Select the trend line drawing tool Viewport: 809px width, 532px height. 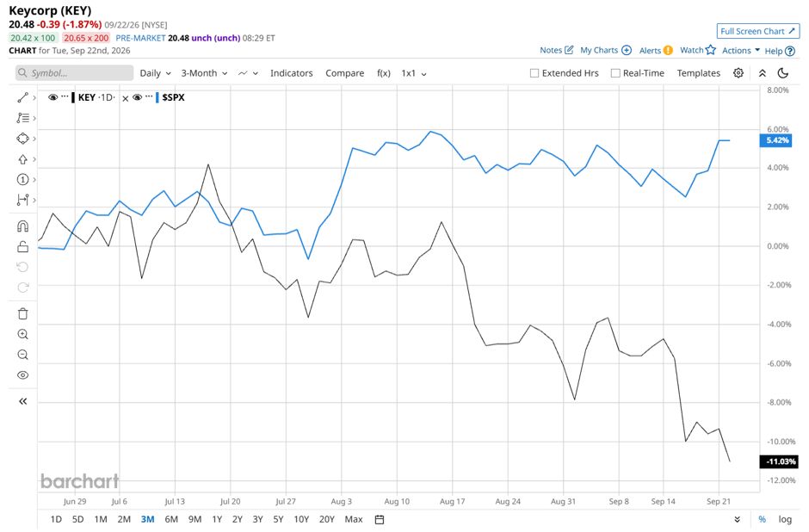[x=22, y=97]
